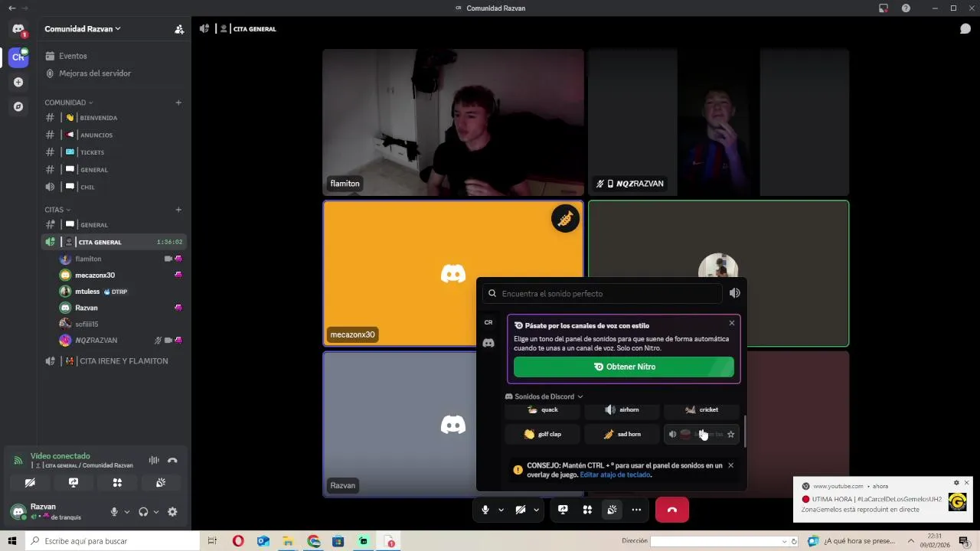Play the quack sound
Viewport: 980px width, 551px height.
point(544,409)
